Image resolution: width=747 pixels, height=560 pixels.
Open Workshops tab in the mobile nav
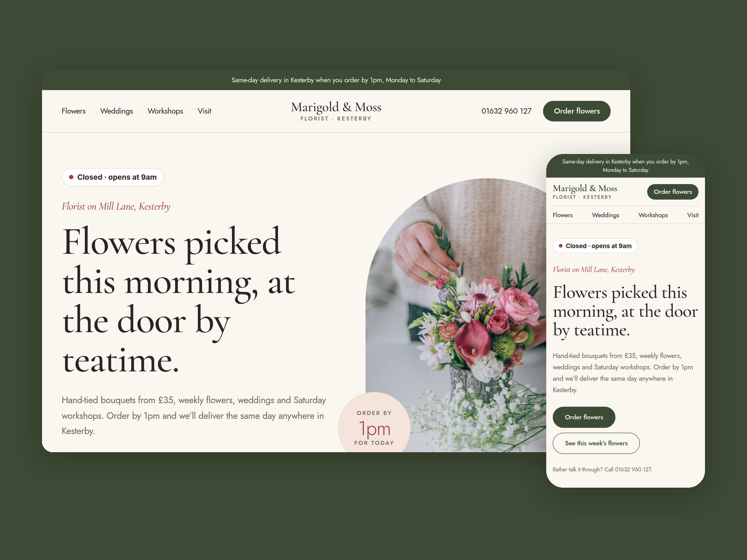point(653,215)
